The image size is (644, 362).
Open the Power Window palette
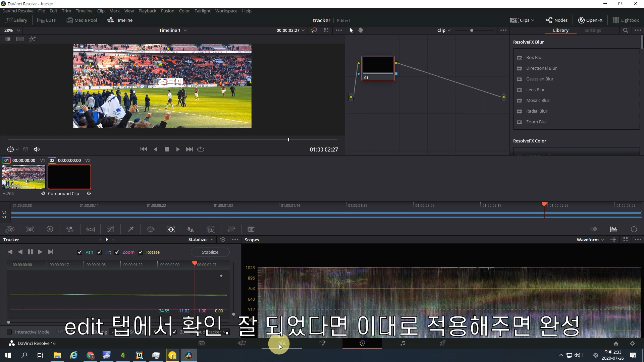151,229
